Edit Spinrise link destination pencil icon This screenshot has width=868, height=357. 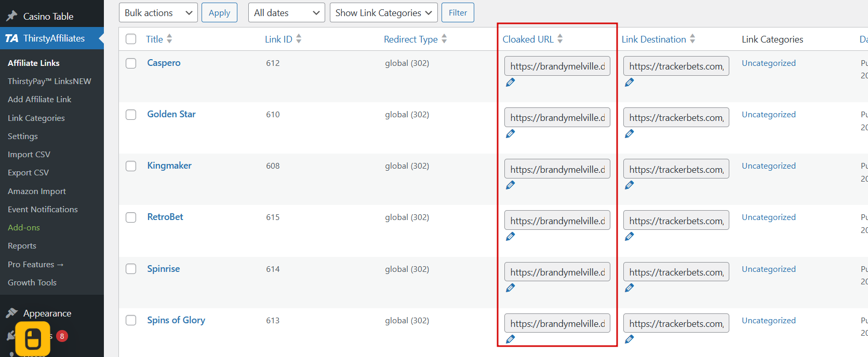pos(630,288)
